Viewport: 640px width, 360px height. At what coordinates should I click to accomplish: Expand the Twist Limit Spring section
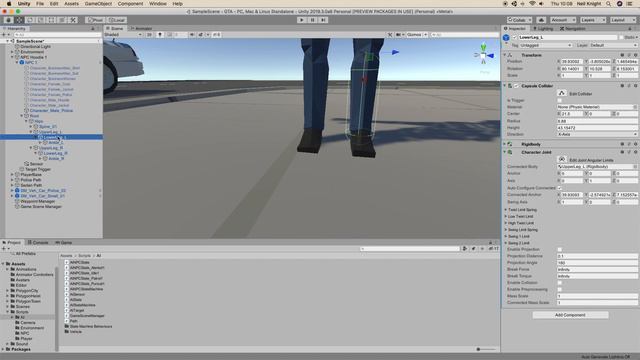click(x=506, y=209)
